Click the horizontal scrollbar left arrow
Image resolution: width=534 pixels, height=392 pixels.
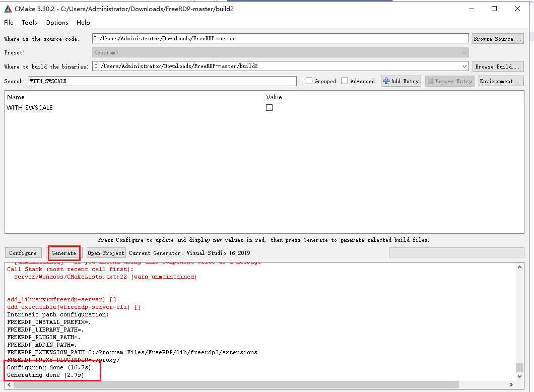coord(9,384)
